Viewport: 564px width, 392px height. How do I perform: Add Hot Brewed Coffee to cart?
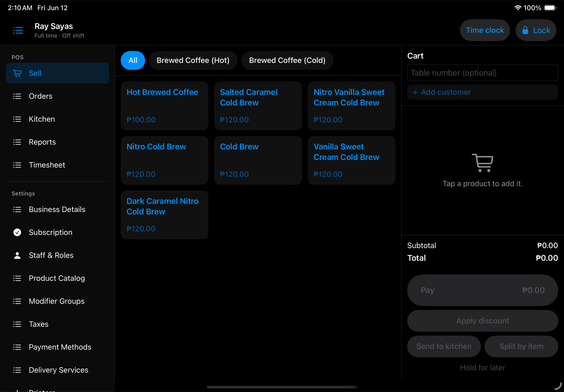[165, 106]
